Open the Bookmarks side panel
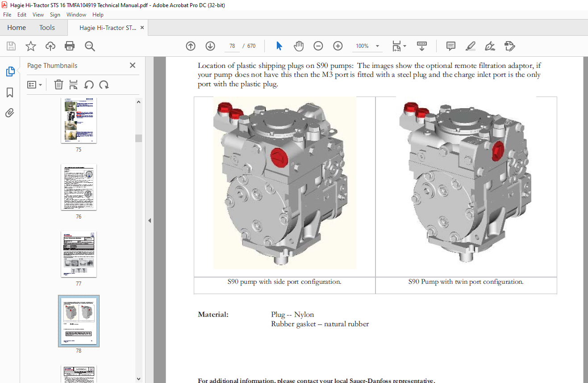This screenshot has height=383, width=588. pyautogui.click(x=10, y=93)
